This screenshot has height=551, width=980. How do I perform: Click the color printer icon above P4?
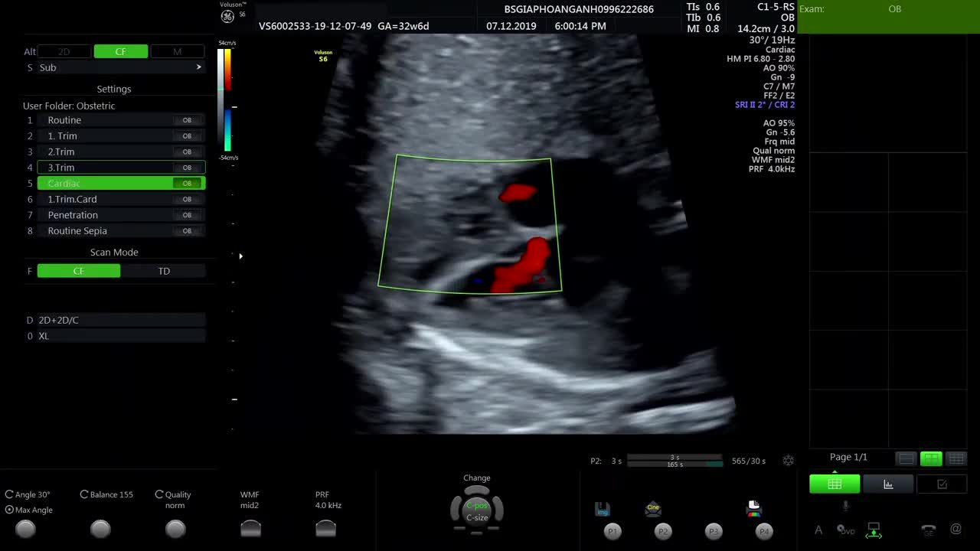click(x=754, y=508)
